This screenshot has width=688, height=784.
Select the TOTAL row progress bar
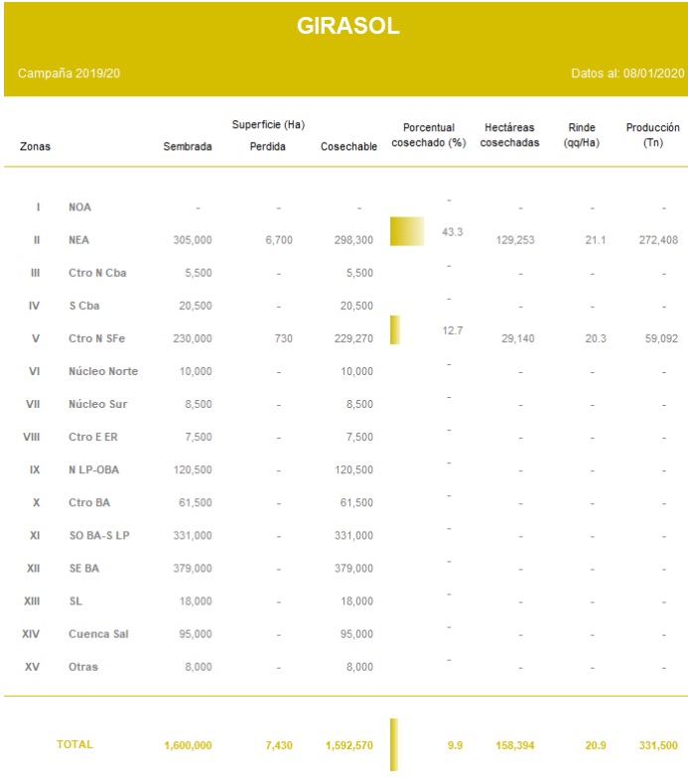394,744
